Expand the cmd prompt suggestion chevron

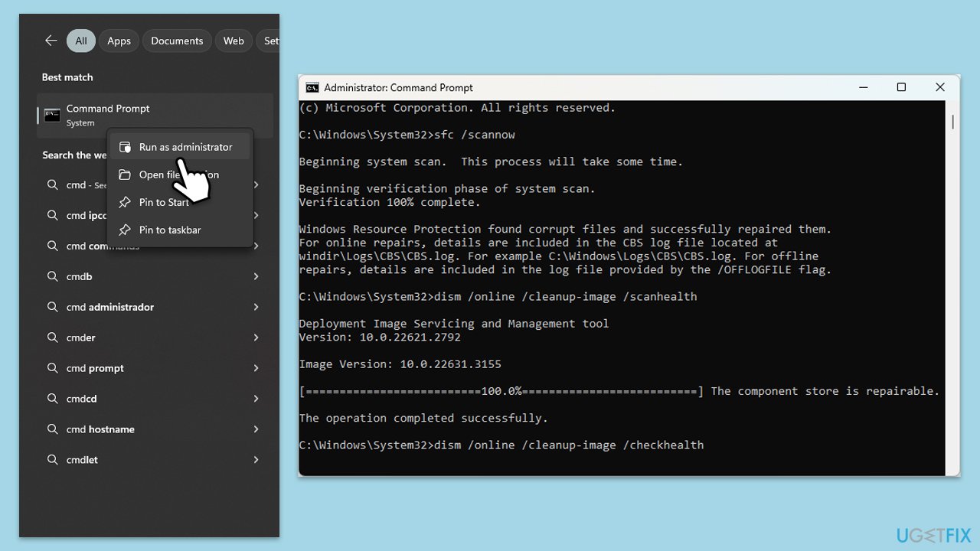tap(256, 368)
